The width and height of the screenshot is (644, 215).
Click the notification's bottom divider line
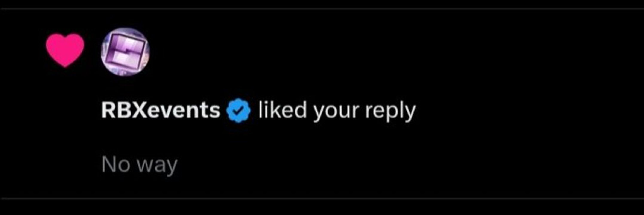click(x=322, y=199)
